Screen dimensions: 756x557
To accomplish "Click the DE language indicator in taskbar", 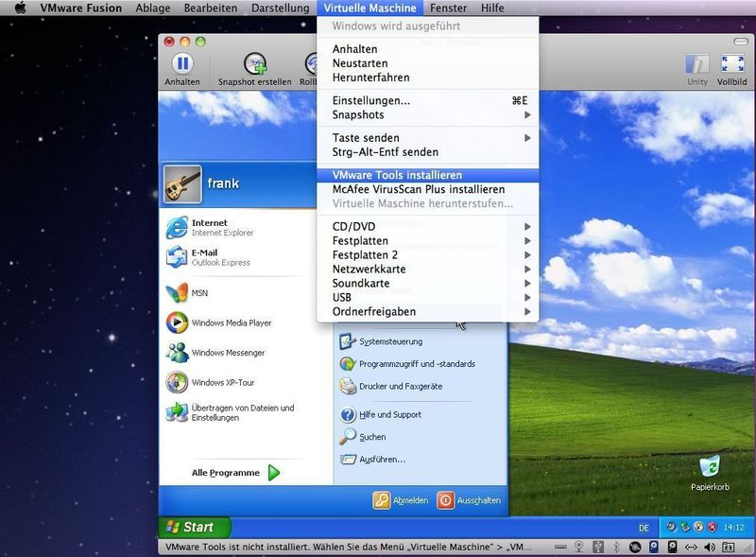I will tap(644, 528).
